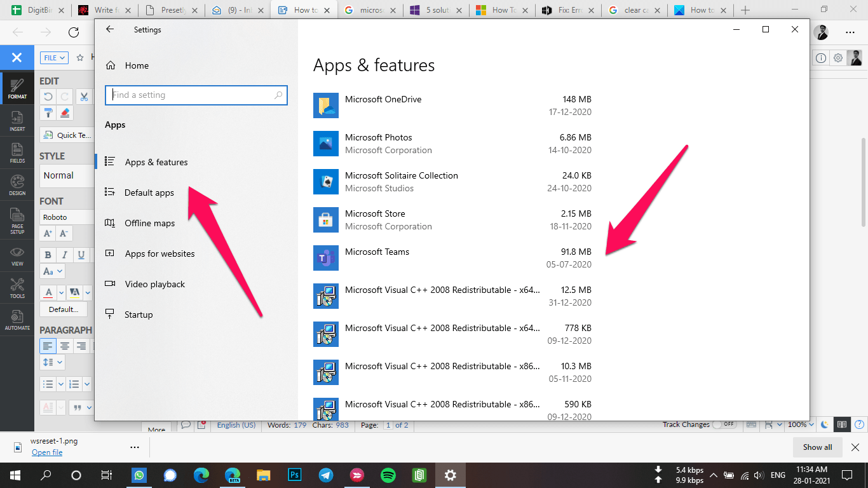The image size is (868, 488).
Task: Click the Clear Formatting eraser icon
Action: 65,113
